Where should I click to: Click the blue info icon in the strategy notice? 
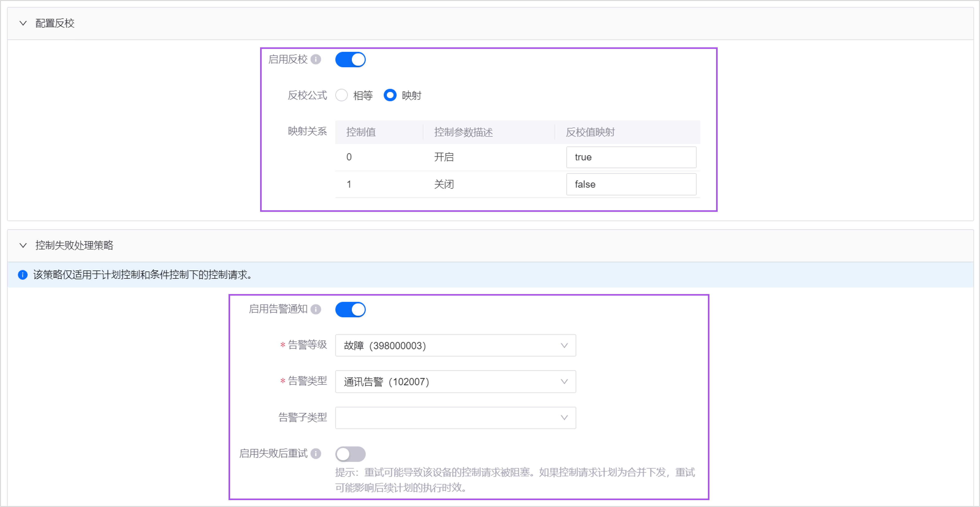click(22, 275)
